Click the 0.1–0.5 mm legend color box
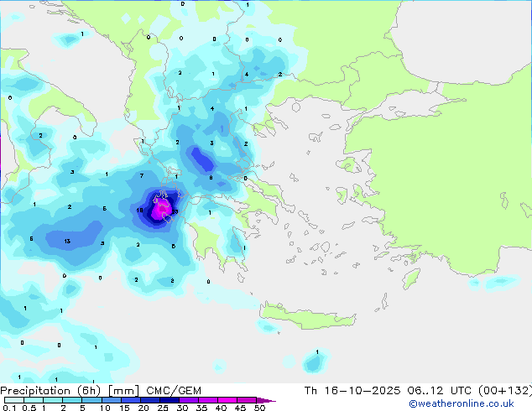Image resolution: width=532 pixels, height=411 pixels. pos(14,400)
